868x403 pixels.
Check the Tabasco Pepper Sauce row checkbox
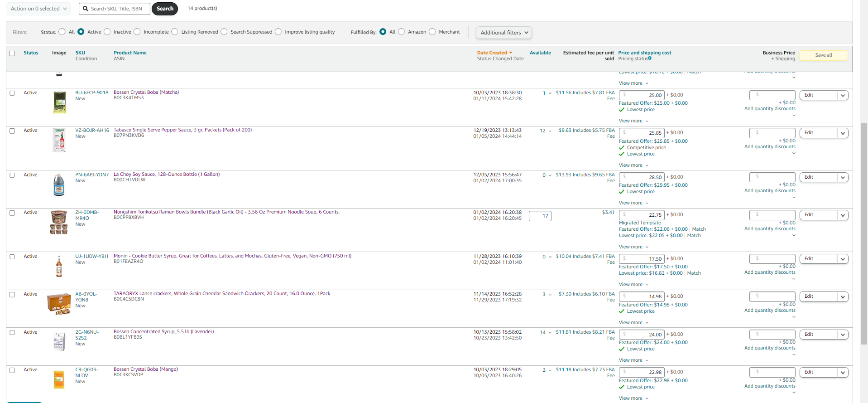[12, 131]
